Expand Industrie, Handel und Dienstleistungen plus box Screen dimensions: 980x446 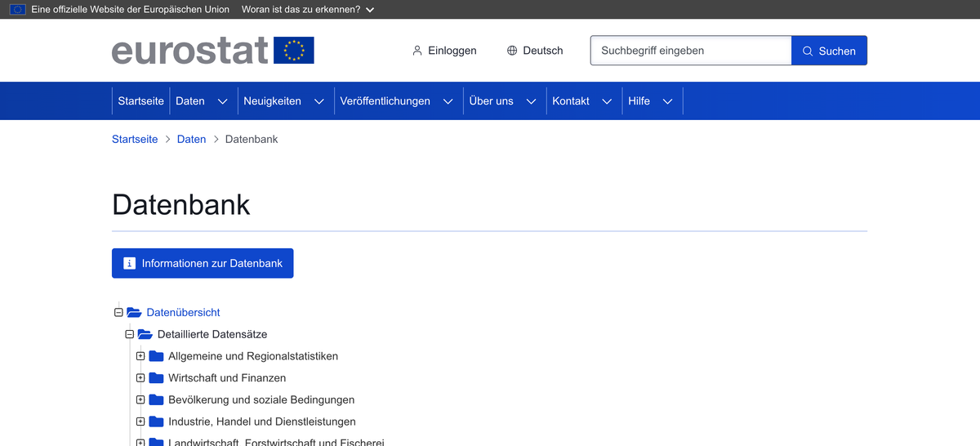140,421
